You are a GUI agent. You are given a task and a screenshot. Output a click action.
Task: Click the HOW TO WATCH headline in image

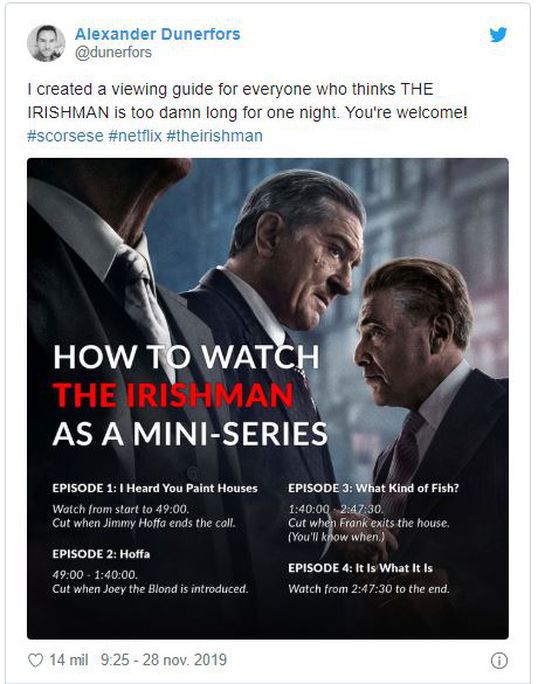(x=186, y=357)
